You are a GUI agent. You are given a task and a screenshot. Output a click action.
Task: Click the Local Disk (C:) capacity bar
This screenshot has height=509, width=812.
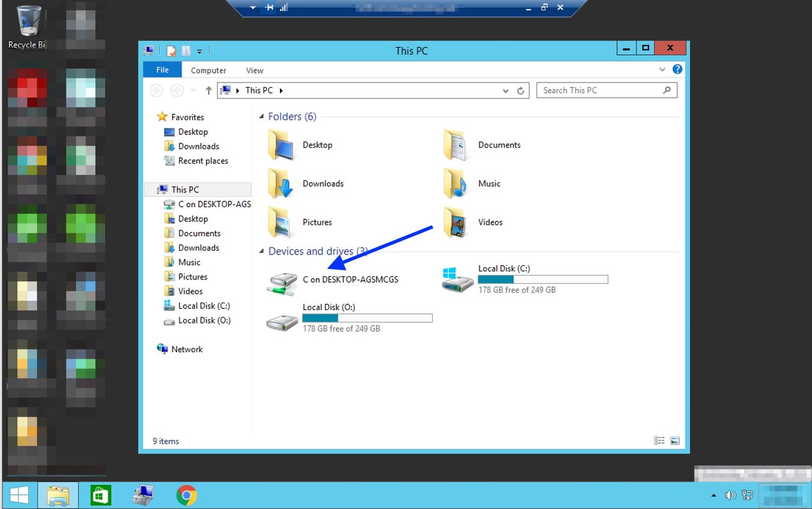click(x=542, y=279)
